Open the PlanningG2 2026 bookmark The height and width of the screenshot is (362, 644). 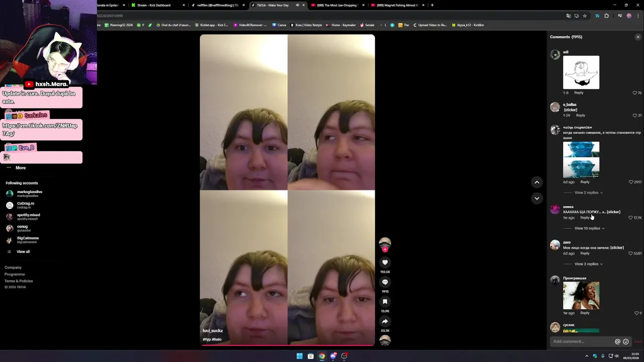pos(119,25)
